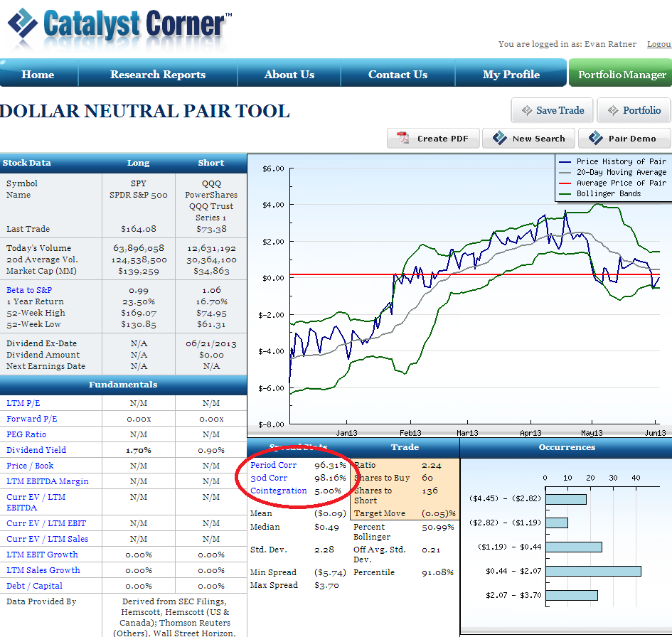
Task: Click the 30d Corr value 98.16%
Action: [x=330, y=478]
